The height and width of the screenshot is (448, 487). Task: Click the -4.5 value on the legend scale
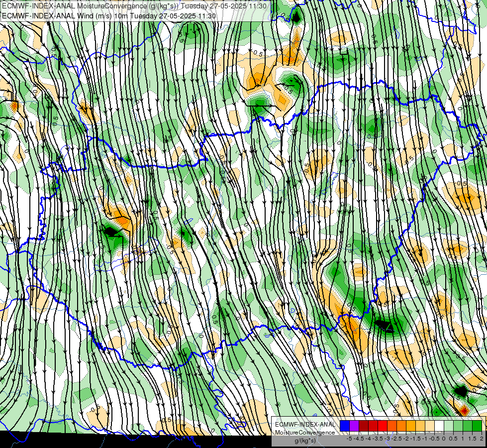(359, 439)
